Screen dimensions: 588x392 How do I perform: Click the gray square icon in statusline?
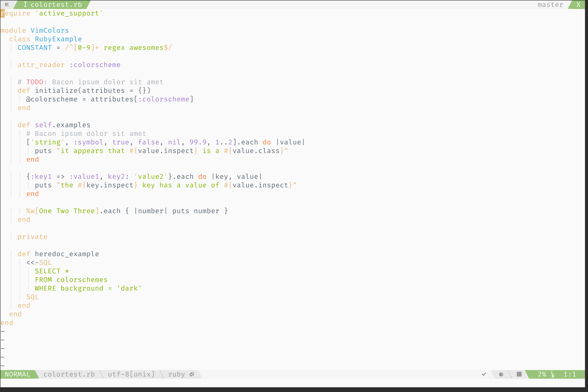click(x=519, y=374)
